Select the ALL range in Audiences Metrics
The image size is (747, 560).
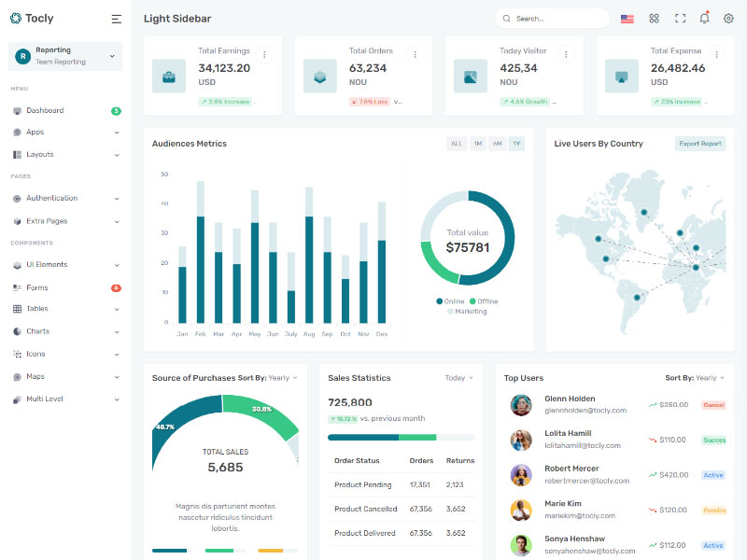pos(457,144)
